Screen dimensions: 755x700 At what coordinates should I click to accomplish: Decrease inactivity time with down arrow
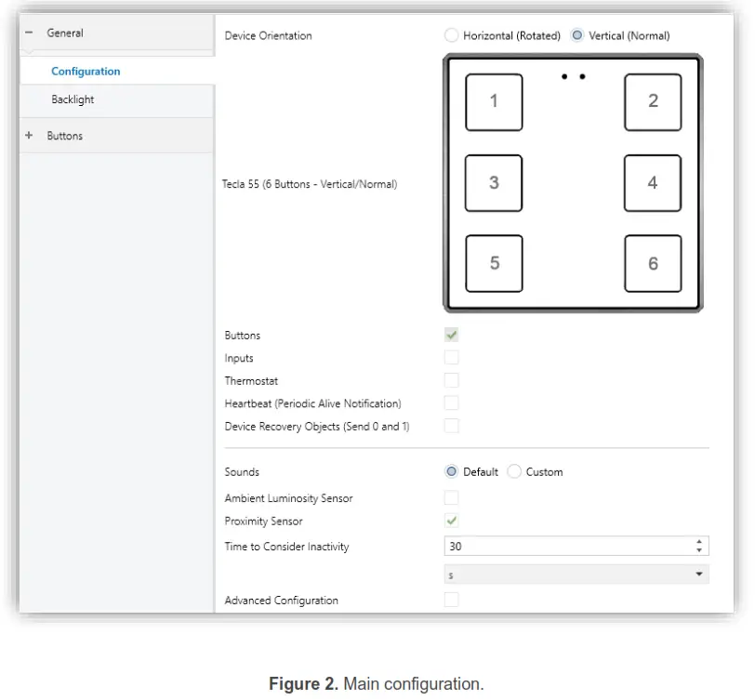click(x=699, y=550)
